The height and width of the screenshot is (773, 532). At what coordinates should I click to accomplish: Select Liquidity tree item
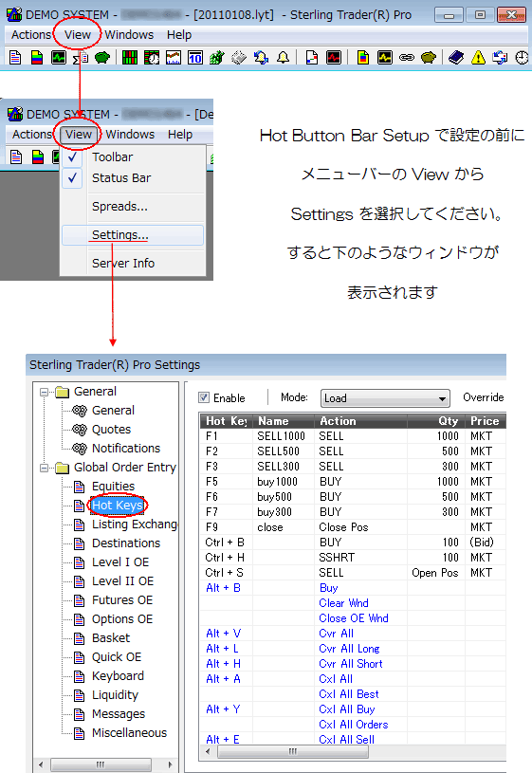[115, 695]
